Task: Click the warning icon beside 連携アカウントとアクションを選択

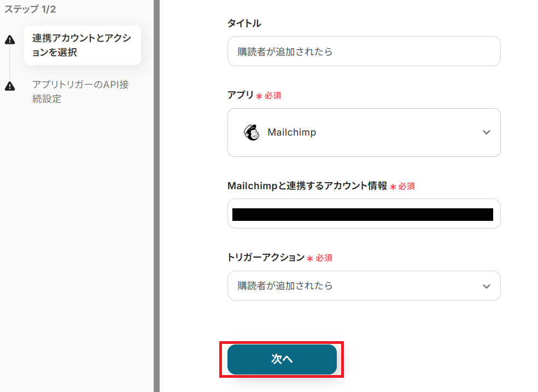Action: click(x=10, y=40)
